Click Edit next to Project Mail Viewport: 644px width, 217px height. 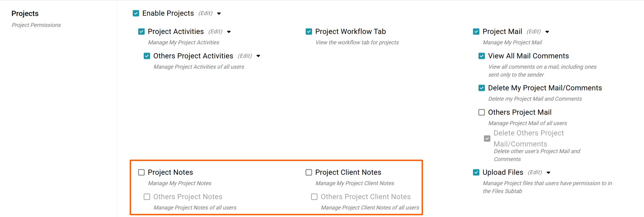point(534,32)
